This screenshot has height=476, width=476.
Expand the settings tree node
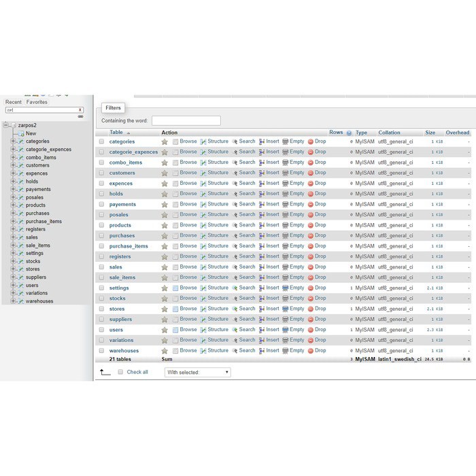pyautogui.click(x=13, y=253)
